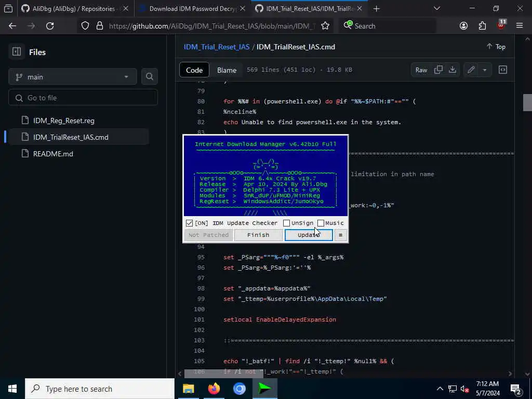This screenshot has height=399, width=532.
Task: Open Firefox from the taskbar
Action: (x=214, y=389)
